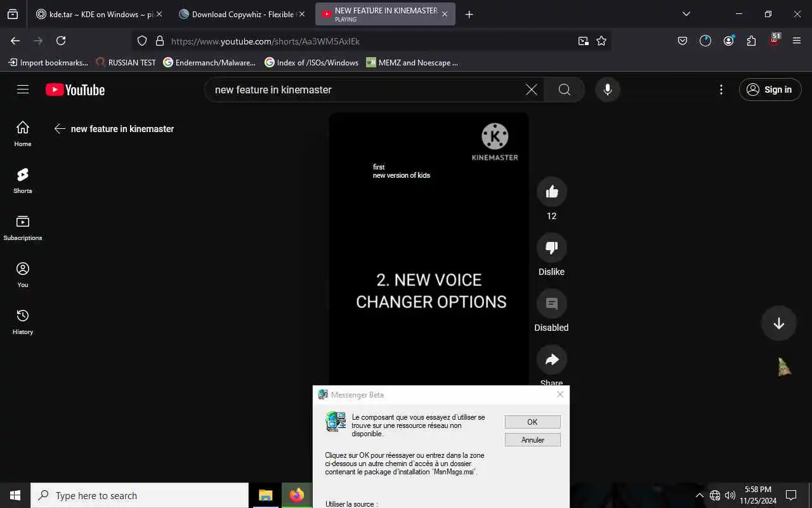
Task: Open File Explorer from taskbar
Action: coord(265,495)
